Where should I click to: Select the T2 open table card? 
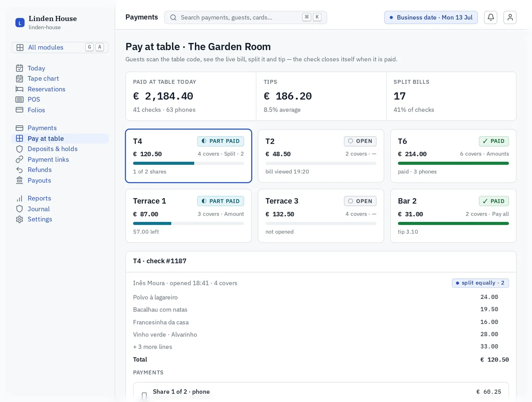[x=321, y=156]
